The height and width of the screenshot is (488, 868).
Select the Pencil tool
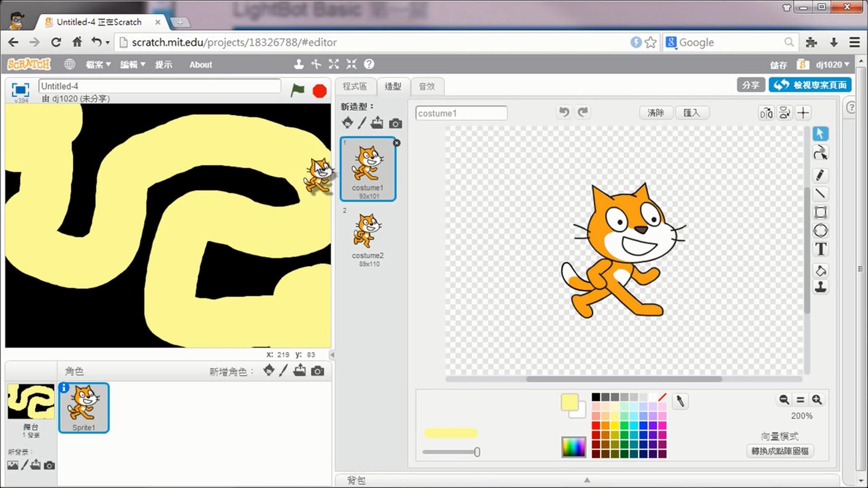pyautogui.click(x=821, y=175)
